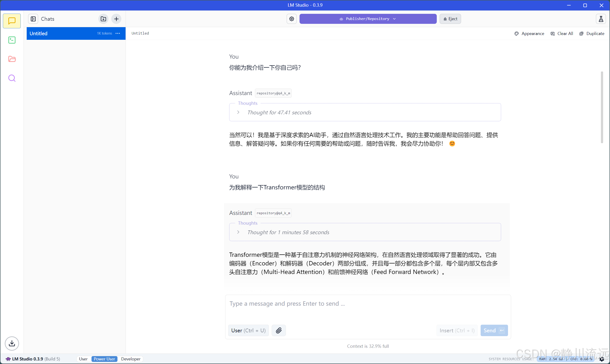Screen dimensions: 610x364
Task: Start a new chat with plus icon
Action: (116, 19)
